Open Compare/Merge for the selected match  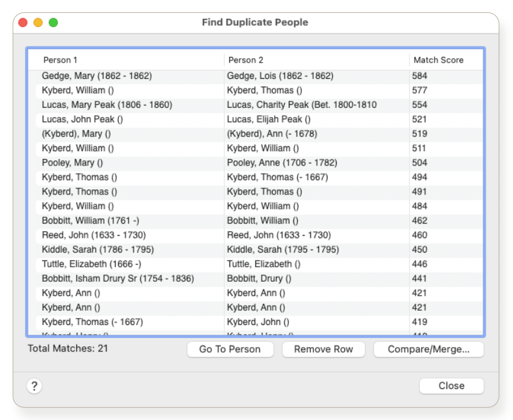[428, 349]
